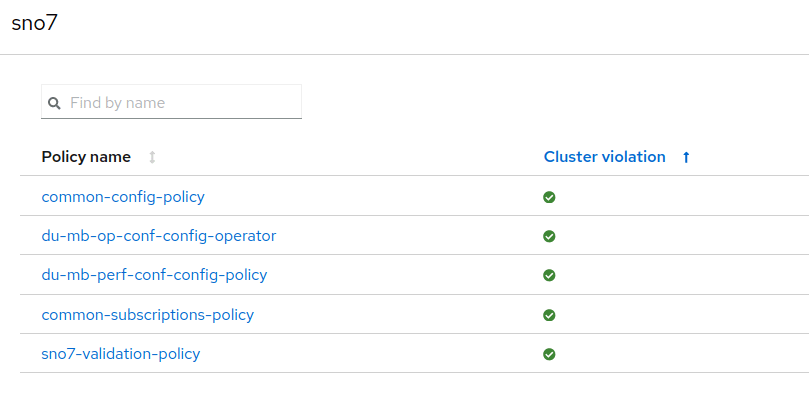This screenshot has width=809, height=409.
Task: Click the Cluster violation ascending sort arrow
Action: [x=686, y=157]
